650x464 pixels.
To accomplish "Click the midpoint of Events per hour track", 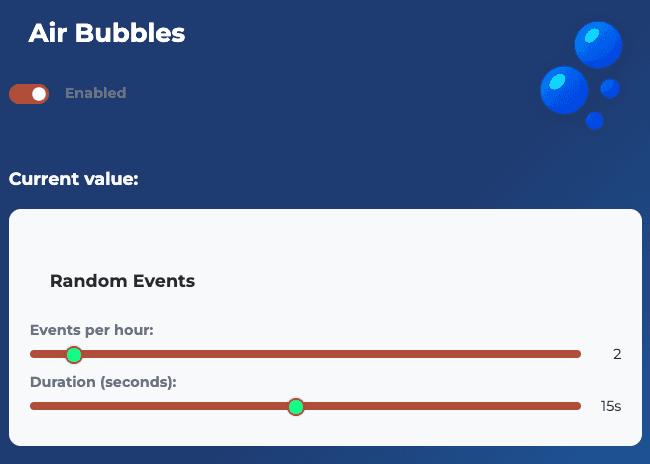I will (x=305, y=354).
